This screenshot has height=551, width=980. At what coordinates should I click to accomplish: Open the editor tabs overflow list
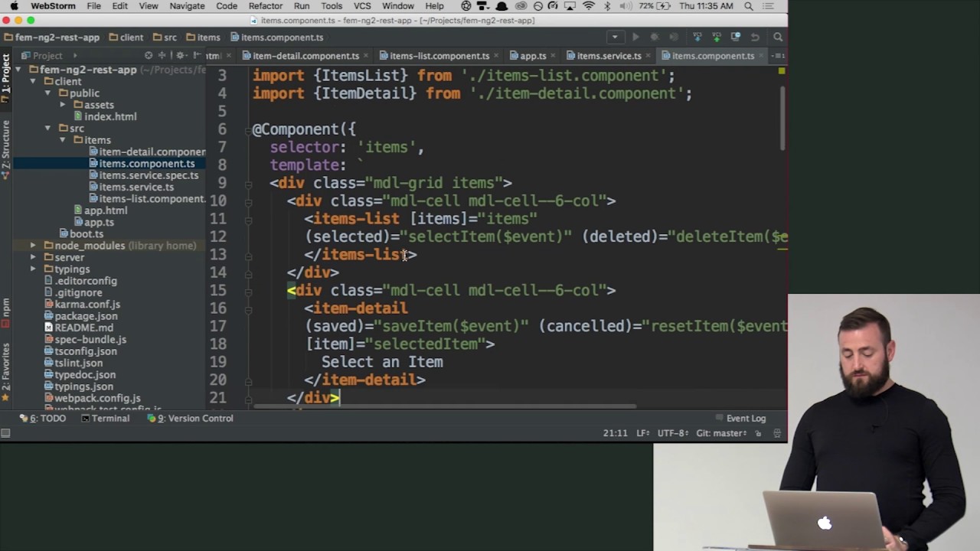(x=777, y=56)
